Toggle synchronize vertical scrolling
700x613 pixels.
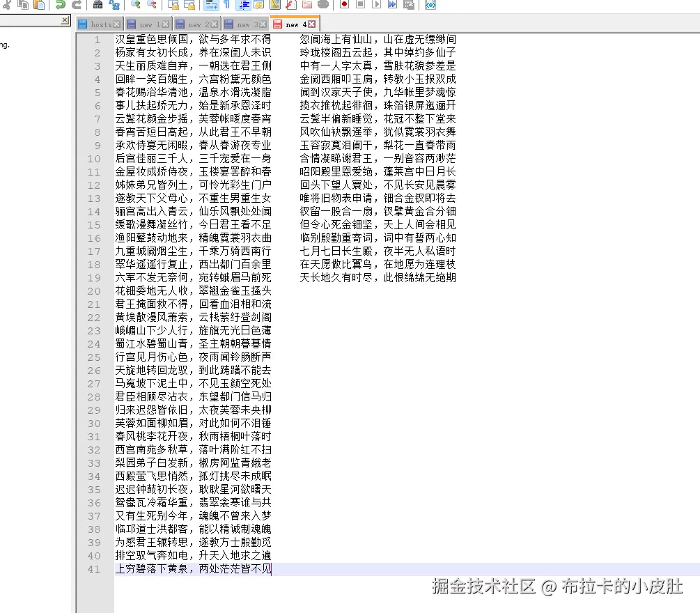[172, 5]
